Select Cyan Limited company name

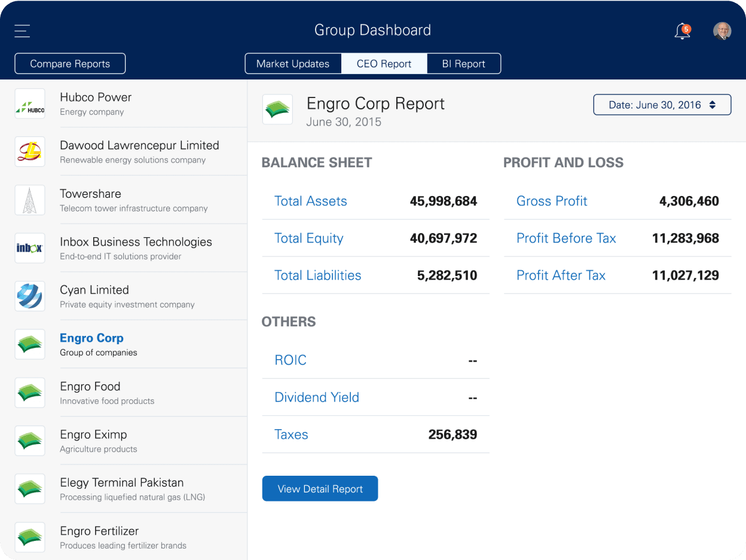click(x=94, y=290)
